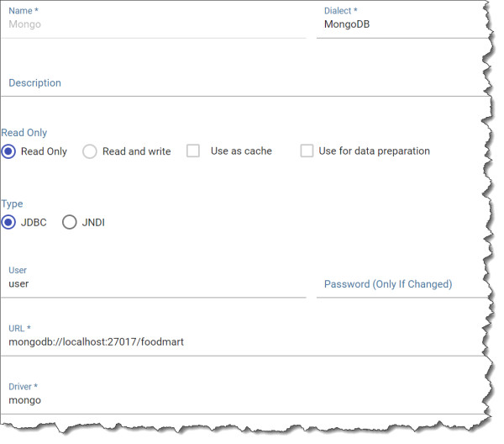Screen dimensions: 504x444
Task: Tick the Use as cache checkbox box
Action: point(193,151)
